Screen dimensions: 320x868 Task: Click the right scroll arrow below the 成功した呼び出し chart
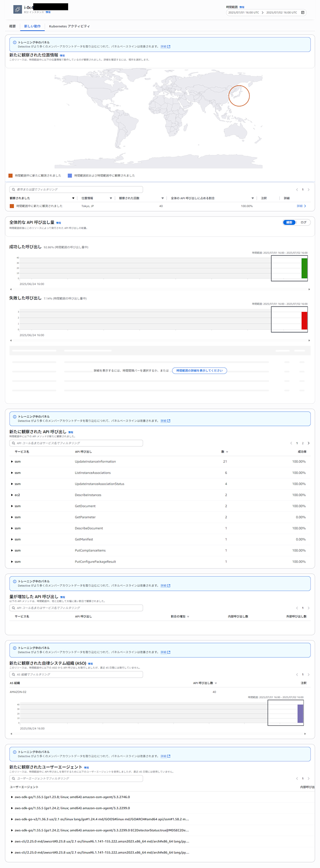pos(309,289)
